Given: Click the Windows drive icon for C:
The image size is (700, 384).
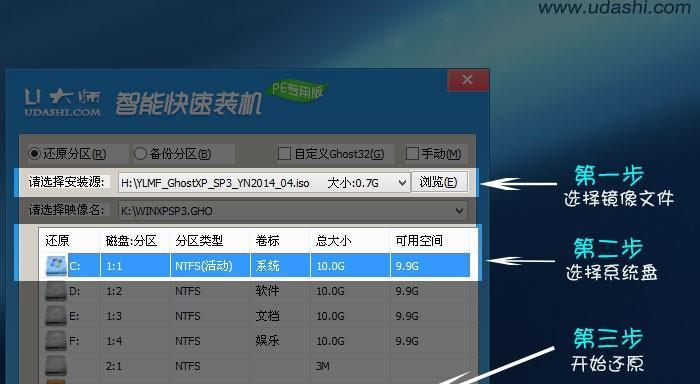Looking at the screenshot, I should point(56,266).
